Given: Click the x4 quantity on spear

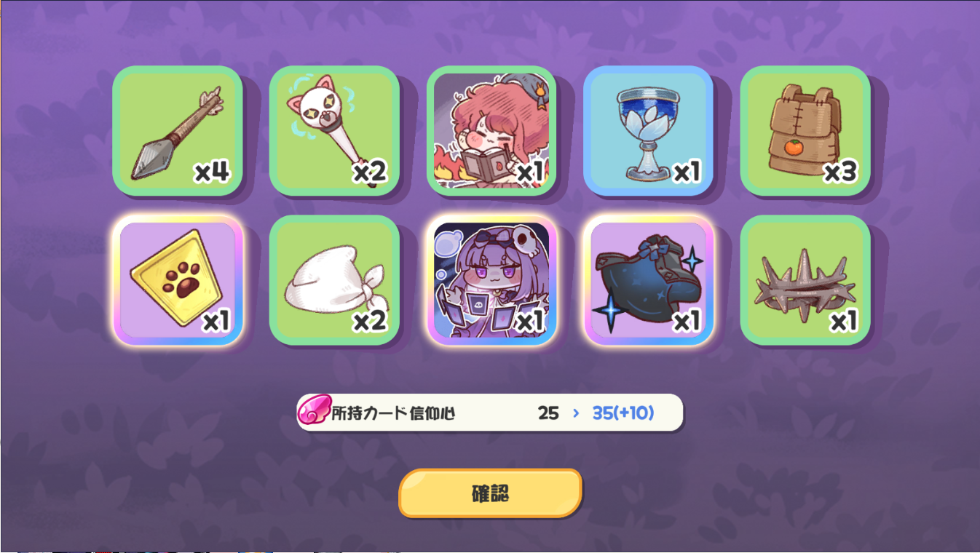Looking at the screenshot, I should coord(212,172).
